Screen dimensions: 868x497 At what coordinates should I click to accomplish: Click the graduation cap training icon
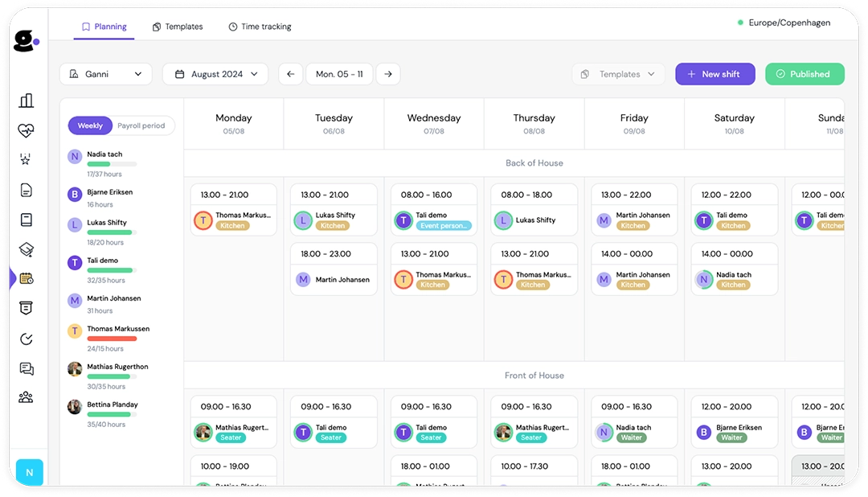pos(27,247)
